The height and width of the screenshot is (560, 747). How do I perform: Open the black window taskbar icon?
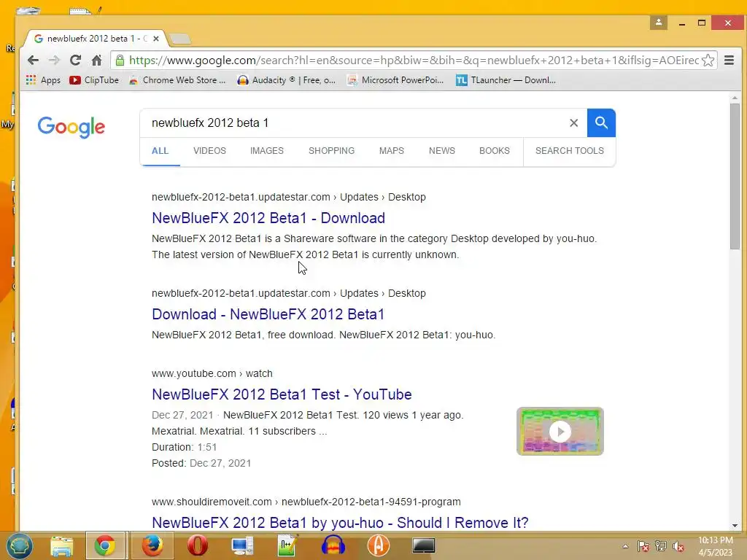point(424,545)
